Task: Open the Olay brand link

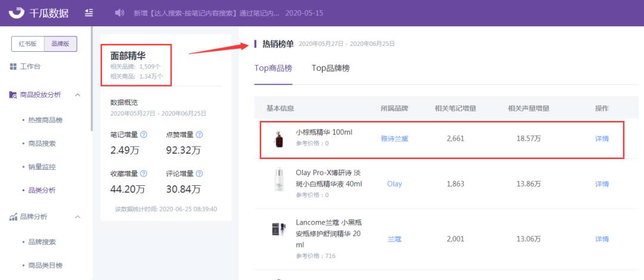Action: point(394,183)
